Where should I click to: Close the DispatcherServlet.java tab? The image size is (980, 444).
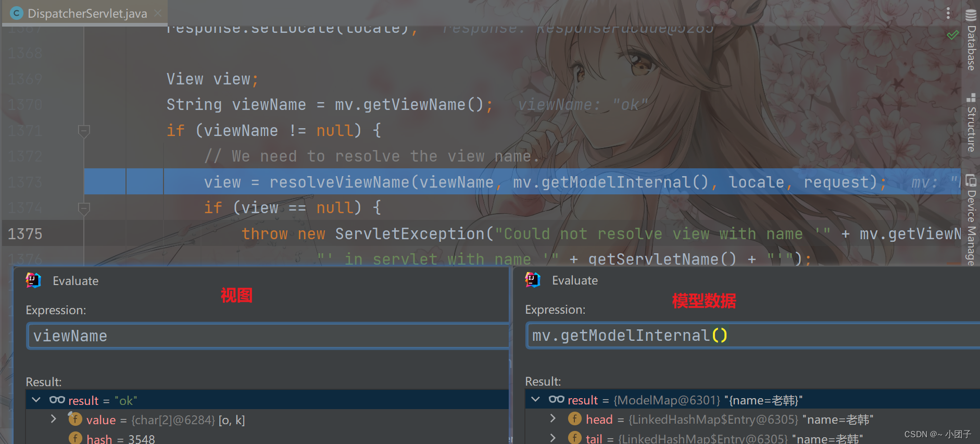click(x=158, y=13)
